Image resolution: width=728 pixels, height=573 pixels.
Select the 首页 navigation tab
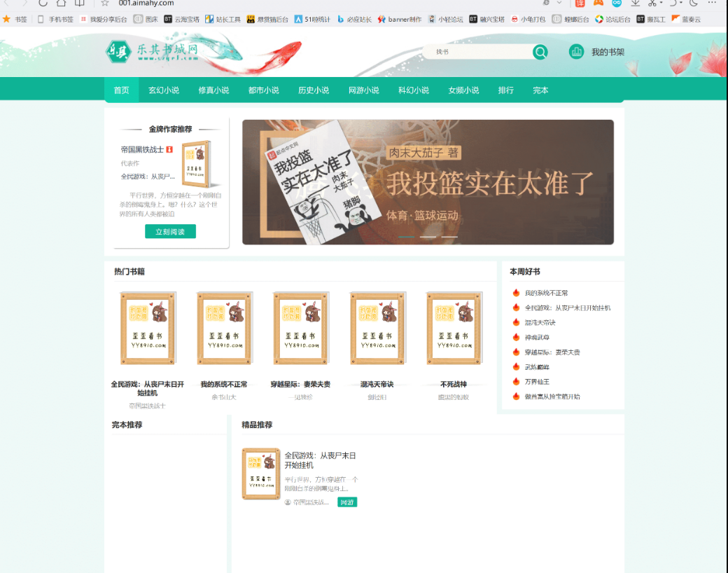click(x=122, y=90)
